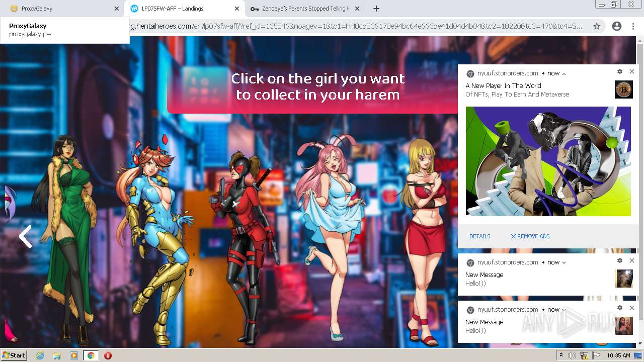Open the network tray icon
The width and height of the screenshot is (644, 362).
584,355
